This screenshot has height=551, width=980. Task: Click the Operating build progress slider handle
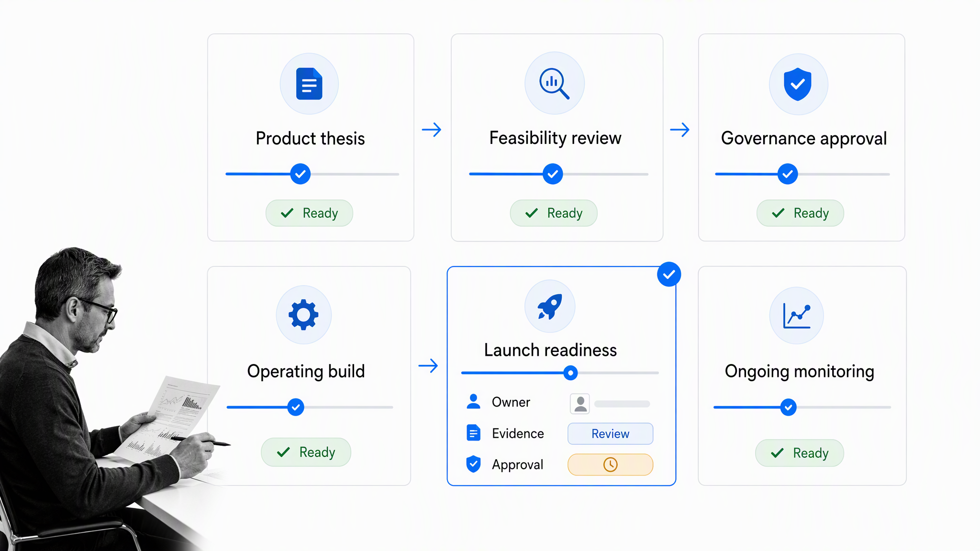[296, 407]
